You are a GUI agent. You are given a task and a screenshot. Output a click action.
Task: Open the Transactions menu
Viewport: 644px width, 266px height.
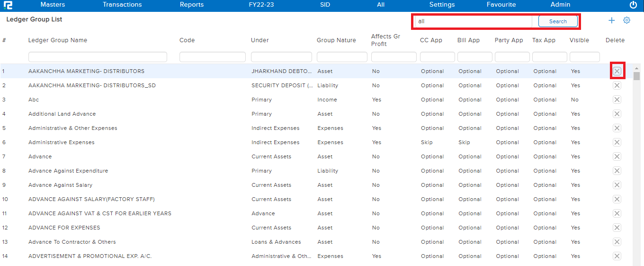[x=122, y=5]
